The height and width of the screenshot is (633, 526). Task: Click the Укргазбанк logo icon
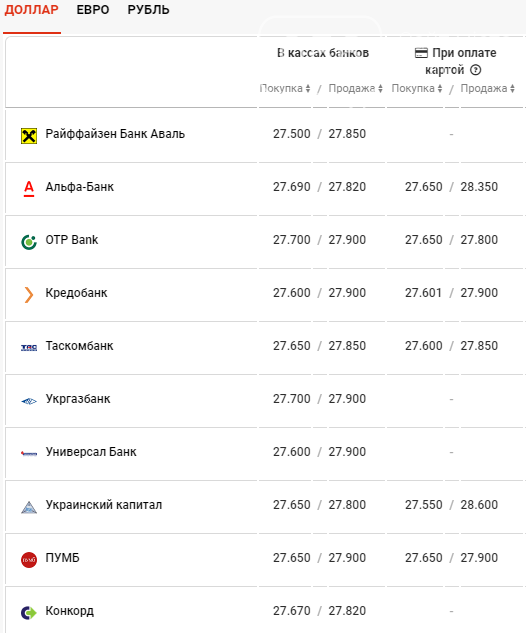click(x=29, y=401)
